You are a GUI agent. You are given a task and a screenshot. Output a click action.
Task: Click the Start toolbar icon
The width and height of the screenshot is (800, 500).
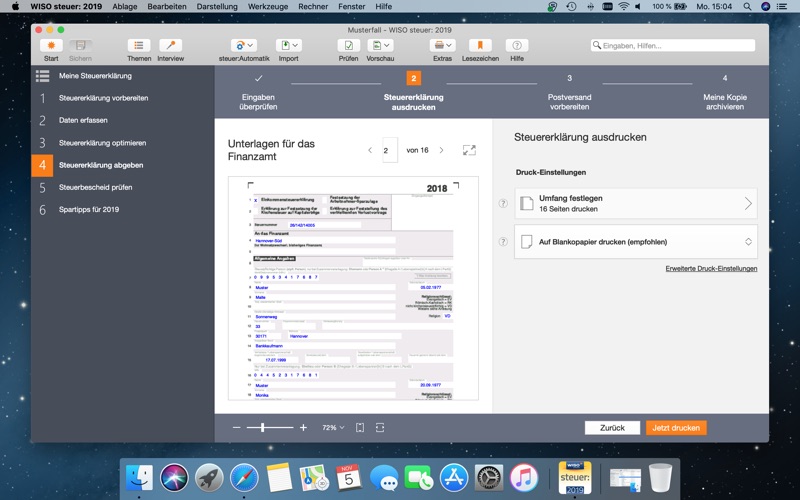pyautogui.click(x=51, y=46)
